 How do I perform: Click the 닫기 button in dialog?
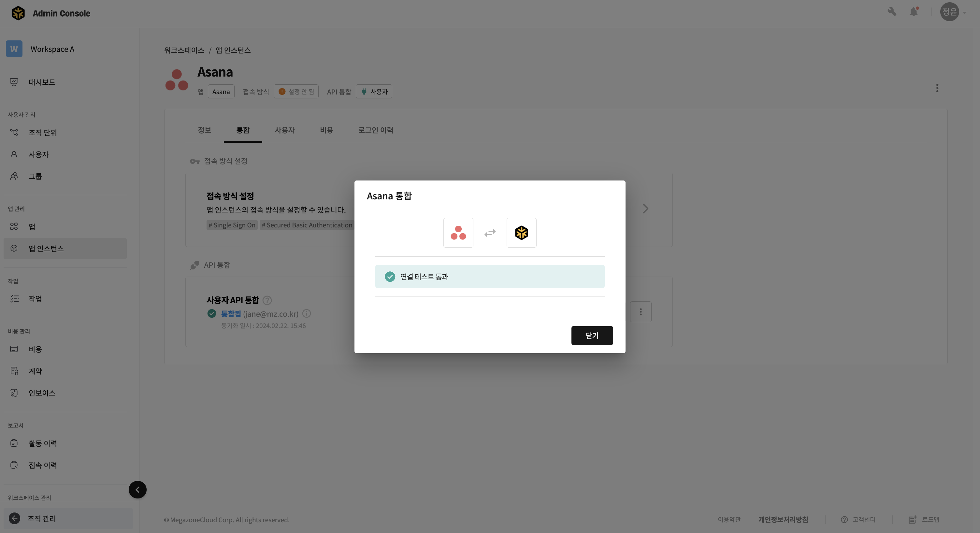coord(592,336)
